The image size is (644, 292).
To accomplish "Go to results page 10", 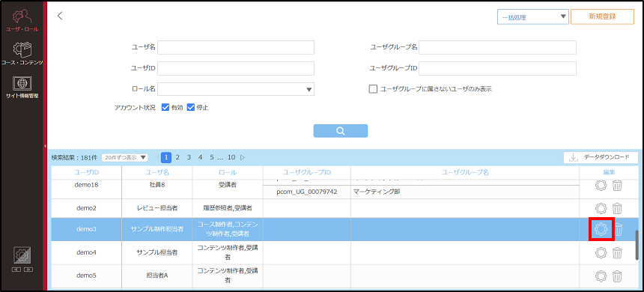I will coord(231,157).
